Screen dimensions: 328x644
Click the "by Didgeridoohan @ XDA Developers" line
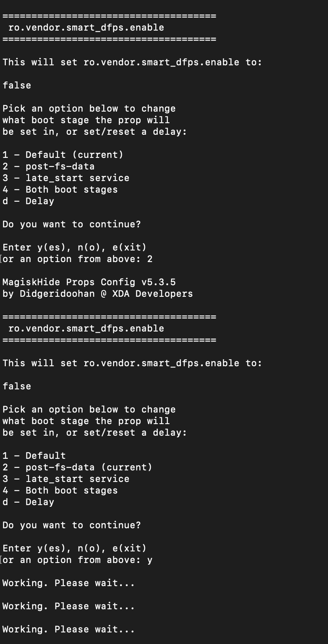pos(97,294)
